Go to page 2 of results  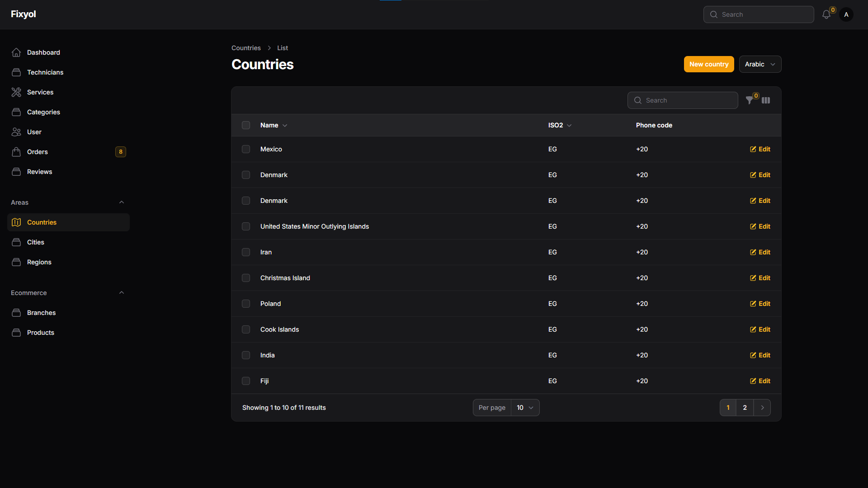pos(745,408)
